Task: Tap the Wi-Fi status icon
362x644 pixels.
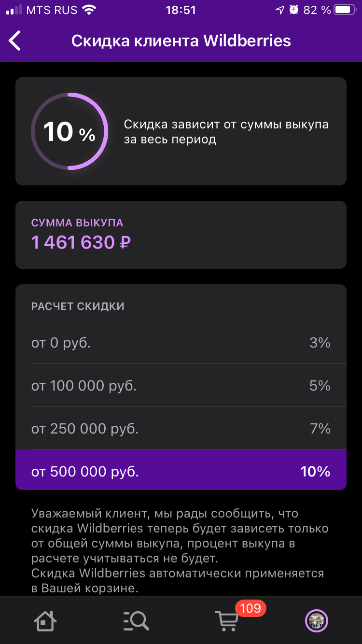Action: coord(89,10)
